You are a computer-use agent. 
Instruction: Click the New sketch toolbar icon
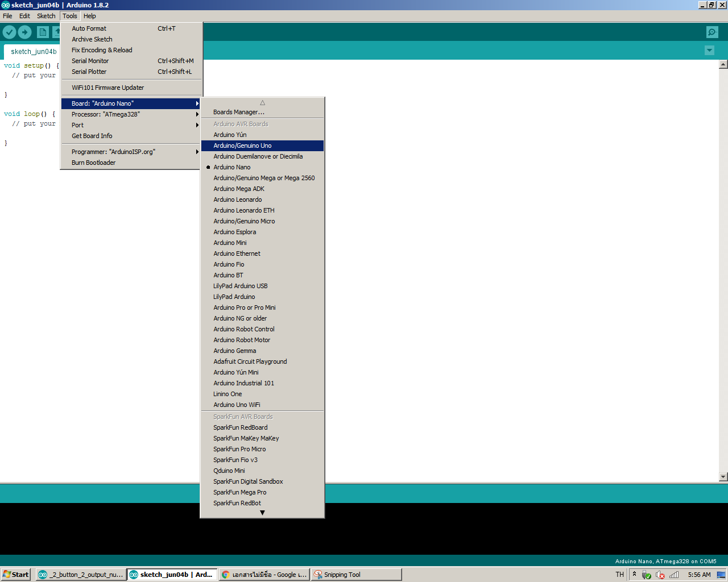pyautogui.click(x=43, y=32)
